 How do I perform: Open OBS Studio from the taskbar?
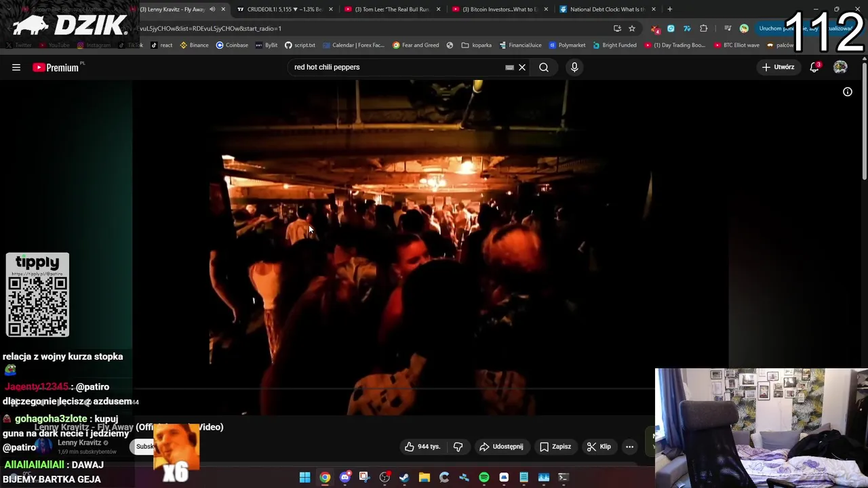384,477
